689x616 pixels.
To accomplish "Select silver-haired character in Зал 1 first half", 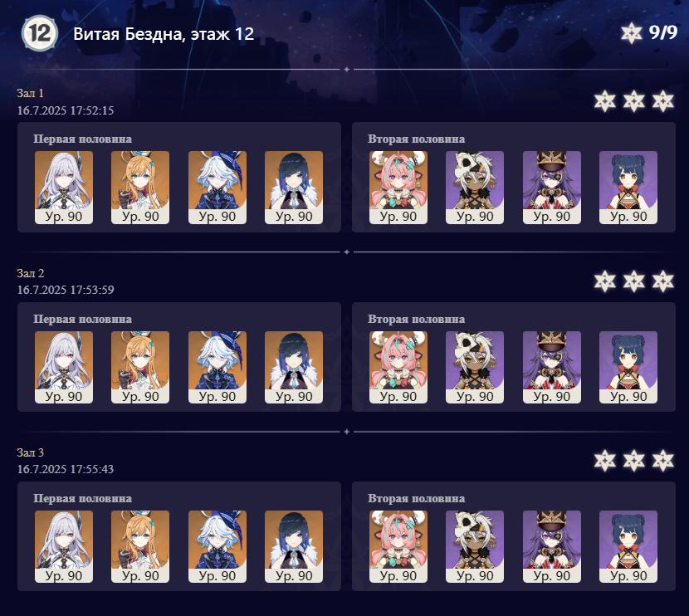I will [x=64, y=188].
